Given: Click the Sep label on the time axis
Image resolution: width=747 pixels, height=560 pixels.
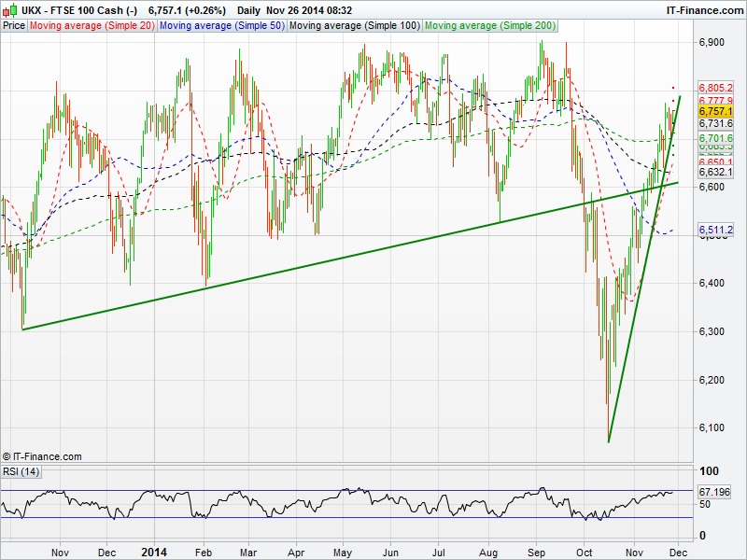Looking at the screenshot, I should pyautogui.click(x=540, y=552).
